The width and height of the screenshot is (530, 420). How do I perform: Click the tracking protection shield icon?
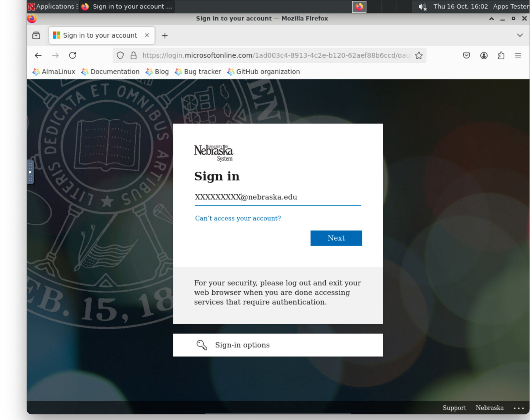click(x=120, y=55)
